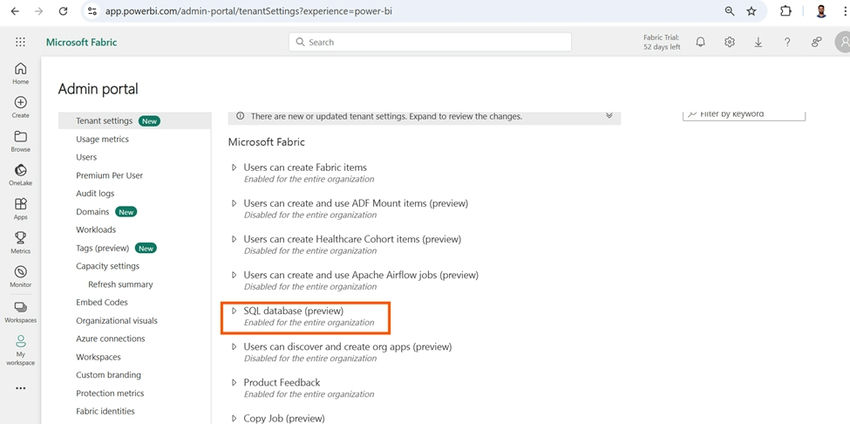The image size is (850, 424).
Task: Click the Microsoft Fabric header link
Action: 81,42
